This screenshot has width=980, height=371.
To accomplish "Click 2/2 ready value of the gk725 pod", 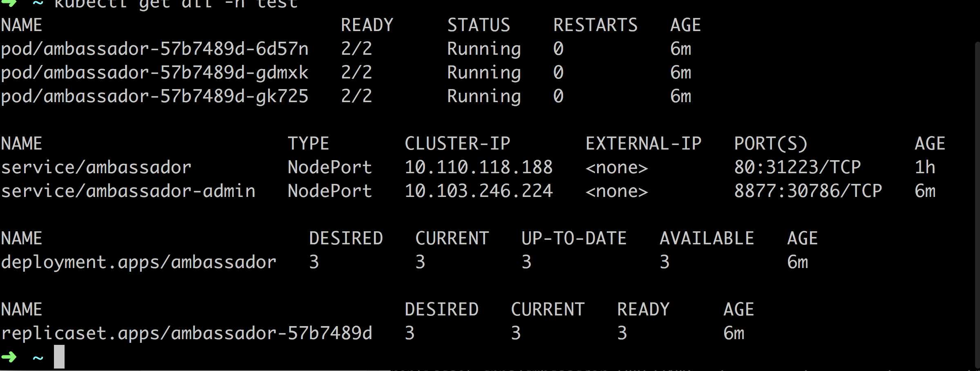I will (356, 96).
